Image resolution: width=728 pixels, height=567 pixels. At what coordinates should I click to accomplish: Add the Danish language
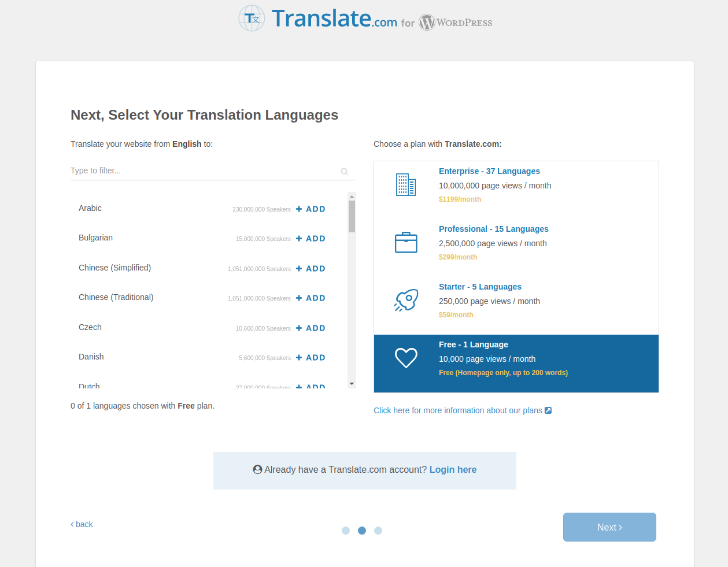click(x=311, y=358)
